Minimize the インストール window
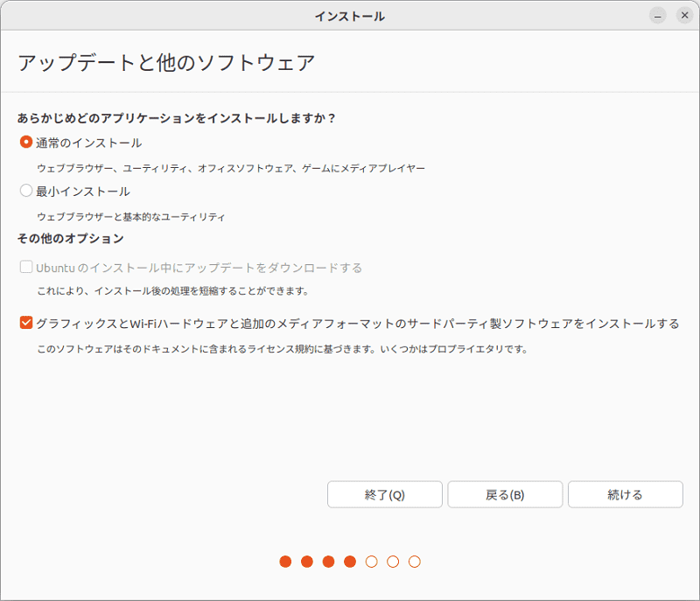This screenshot has height=601, width=700. coord(658,16)
